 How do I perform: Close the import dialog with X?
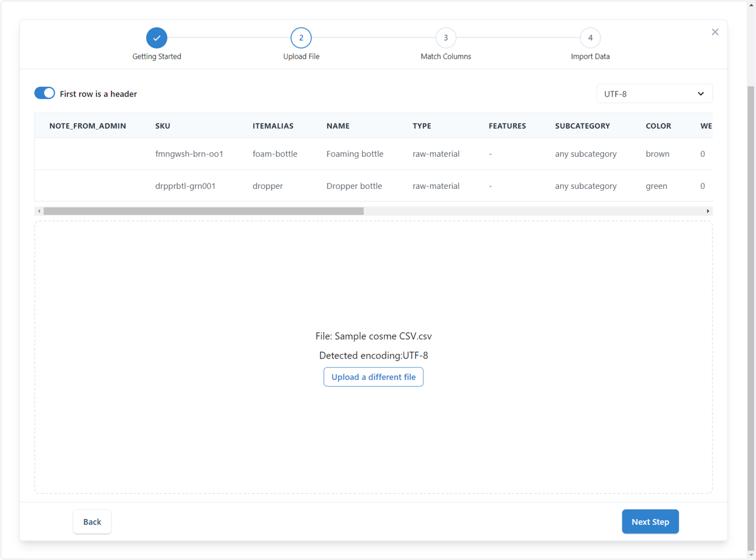point(715,32)
